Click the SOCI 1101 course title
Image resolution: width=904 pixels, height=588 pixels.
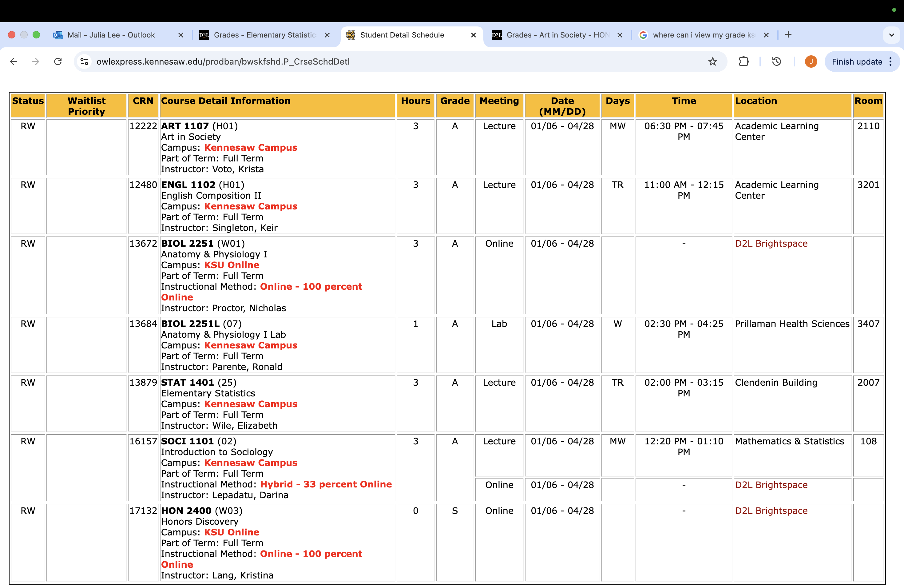[x=187, y=441]
